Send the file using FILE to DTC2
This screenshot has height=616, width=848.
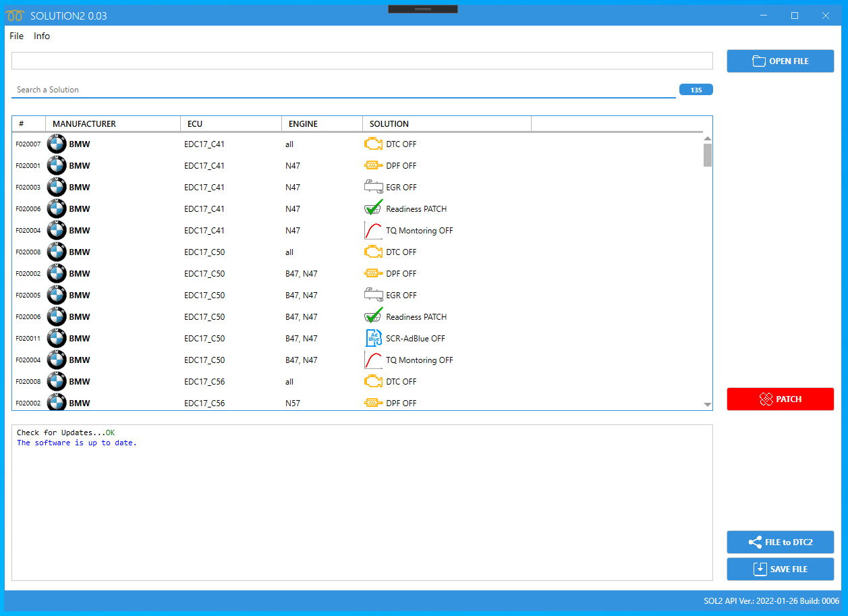[780, 542]
